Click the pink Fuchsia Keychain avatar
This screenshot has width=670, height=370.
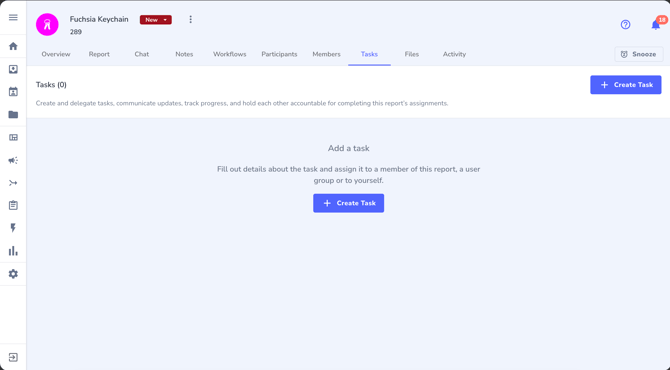[x=47, y=24]
